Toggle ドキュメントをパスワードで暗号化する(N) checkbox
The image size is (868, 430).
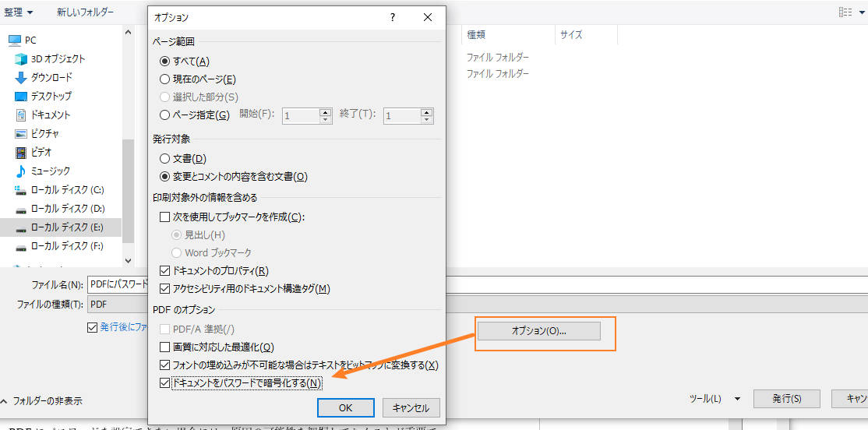click(164, 382)
